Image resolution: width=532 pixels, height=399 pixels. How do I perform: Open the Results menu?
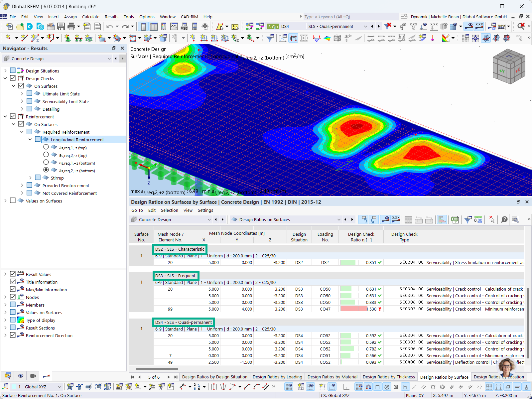[x=111, y=17]
